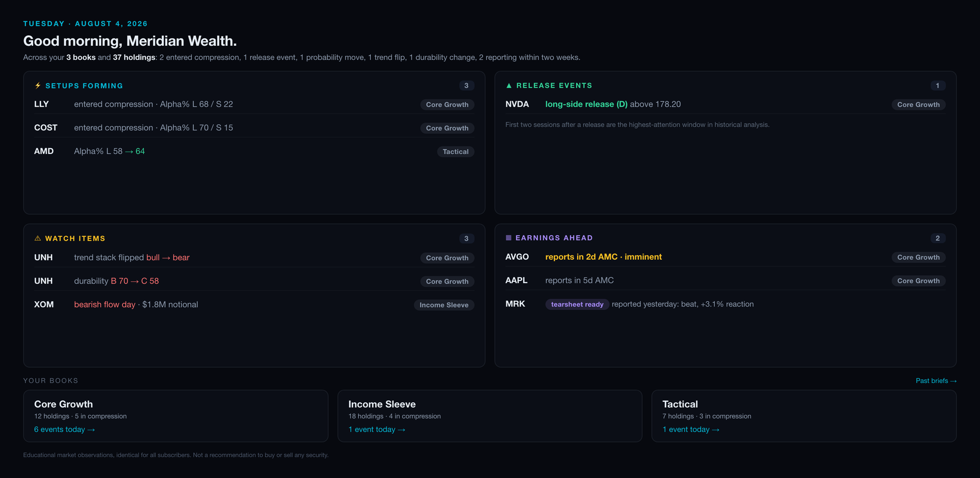Open Core Growth's 6 events today link

point(64,430)
